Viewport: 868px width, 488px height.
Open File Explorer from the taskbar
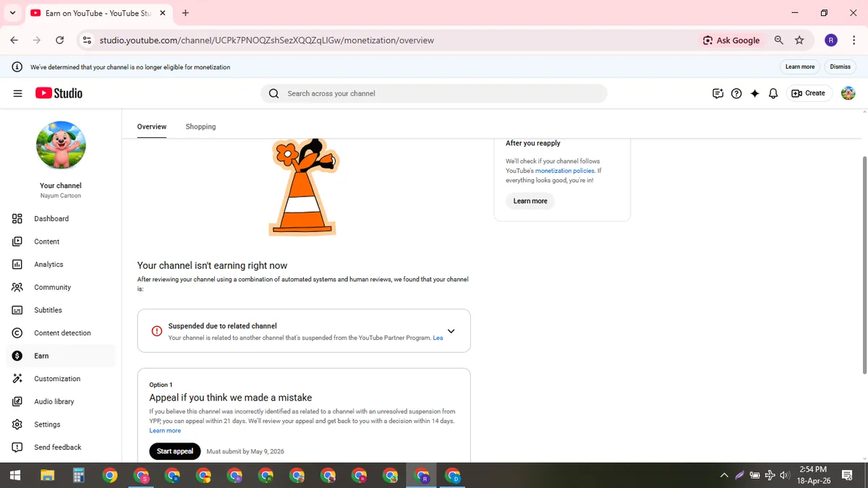coord(47,476)
